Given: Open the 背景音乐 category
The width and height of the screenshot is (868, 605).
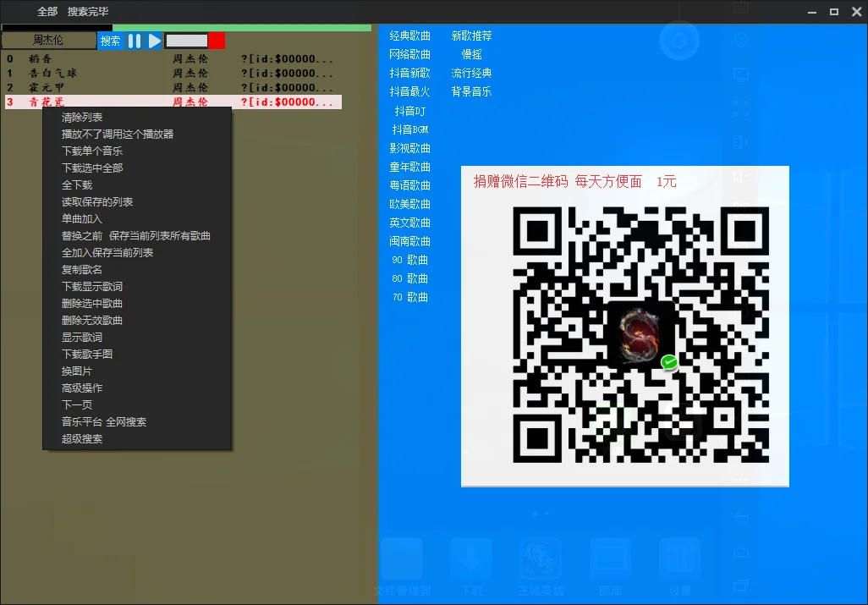Looking at the screenshot, I should pyautogui.click(x=471, y=92).
